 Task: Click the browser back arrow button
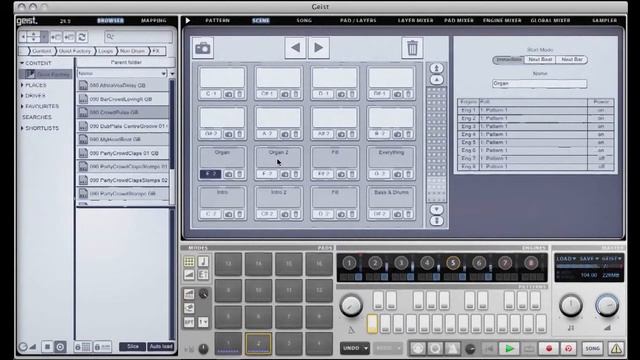pos(23,37)
